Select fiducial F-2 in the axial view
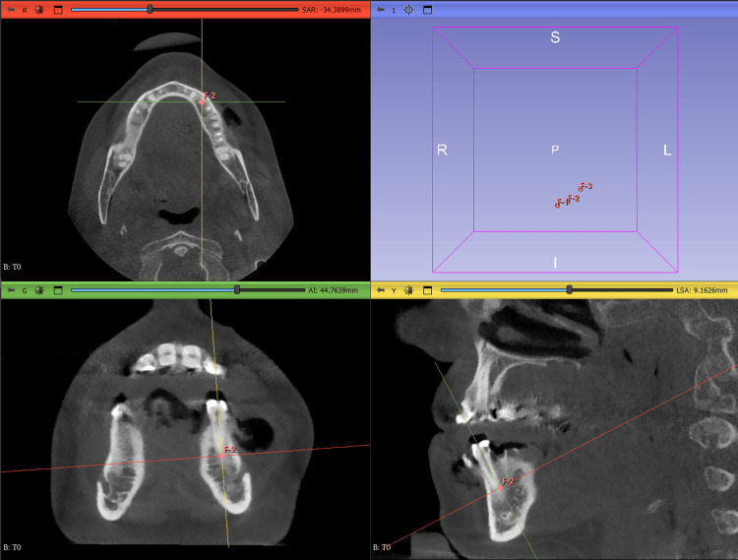This screenshot has height=560, width=738. tap(202, 101)
